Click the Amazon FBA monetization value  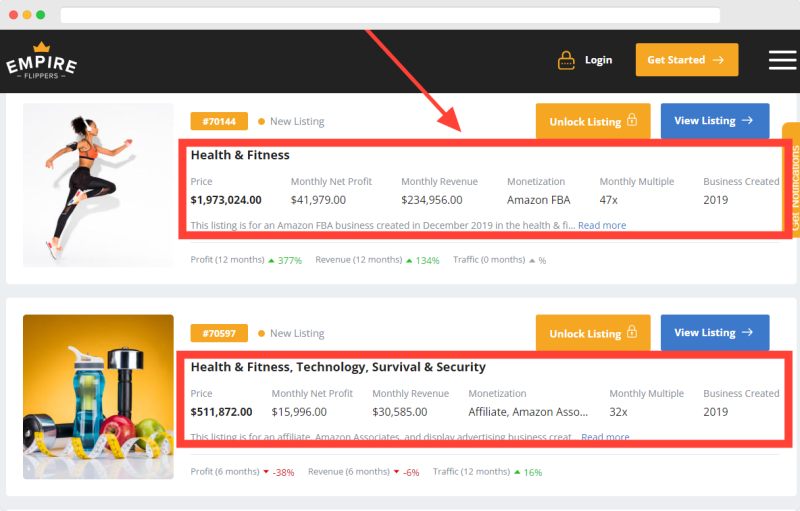click(538, 200)
